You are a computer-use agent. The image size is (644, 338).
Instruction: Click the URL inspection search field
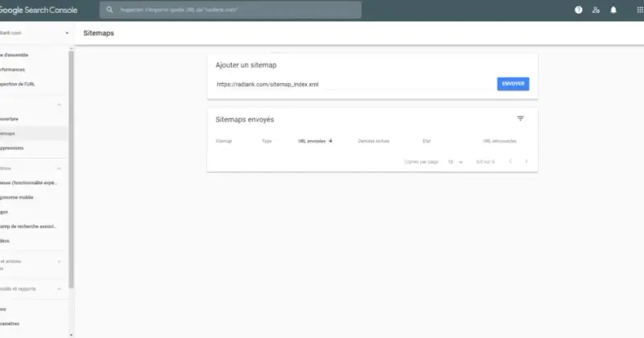click(x=230, y=10)
